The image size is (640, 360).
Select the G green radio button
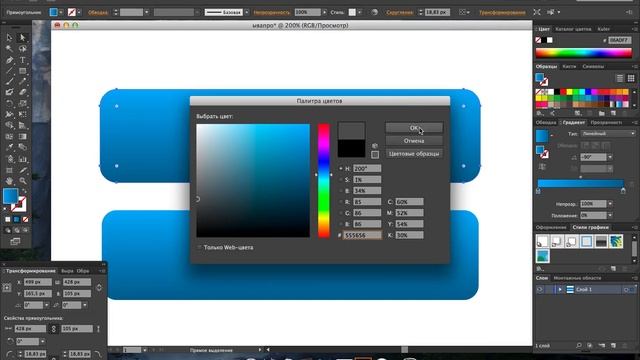[341, 213]
